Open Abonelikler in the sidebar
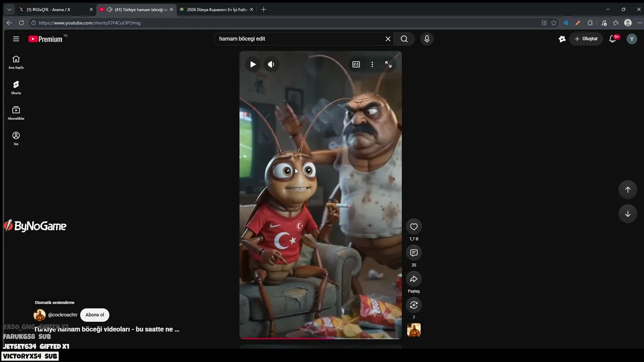 (x=16, y=113)
